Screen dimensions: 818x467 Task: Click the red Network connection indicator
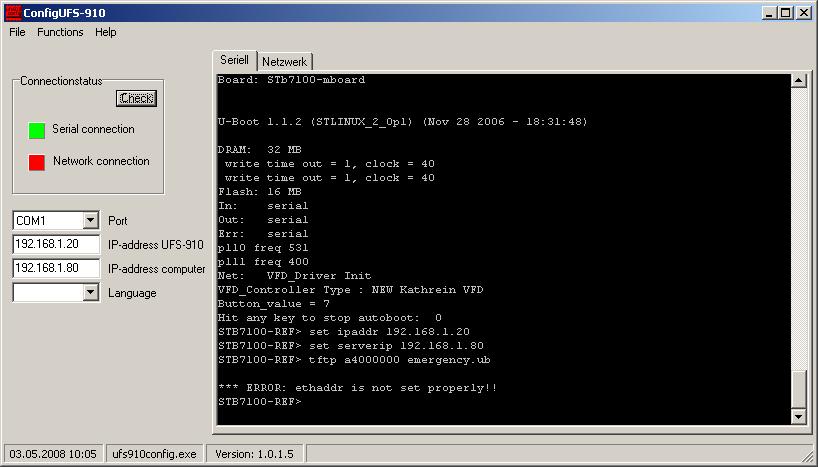tap(37, 162)
